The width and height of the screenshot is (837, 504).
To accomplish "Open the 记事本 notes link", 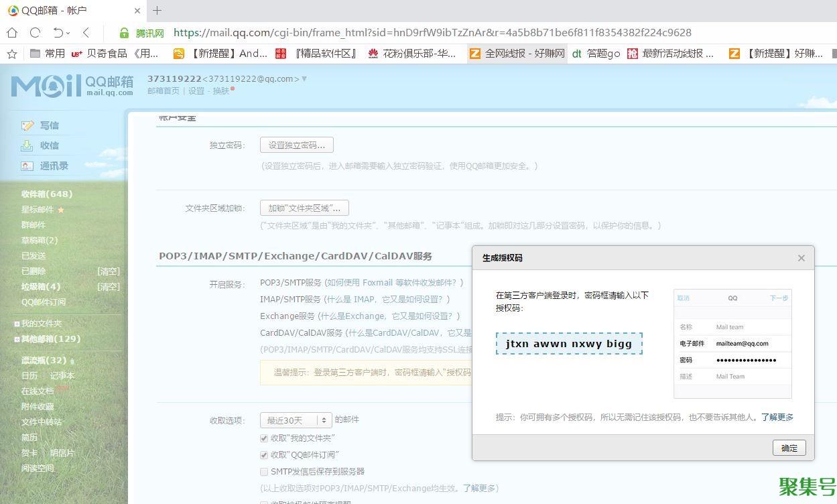I will 62,376.
